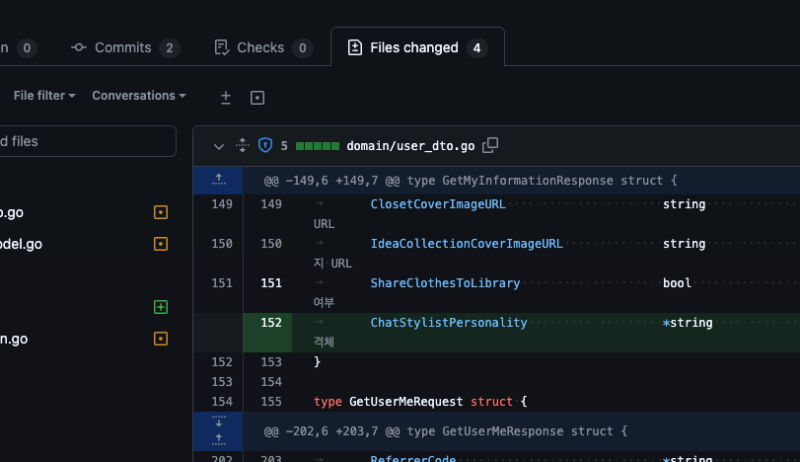Click the shield icon beside user_dto.go
The image size is (800, 462).
coord(265,145)
